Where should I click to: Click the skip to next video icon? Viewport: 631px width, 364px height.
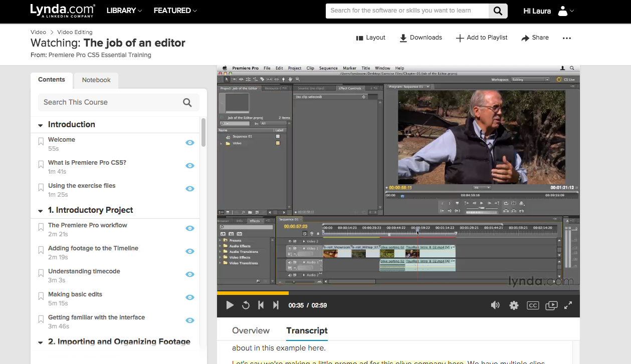[x=276, y=305]
